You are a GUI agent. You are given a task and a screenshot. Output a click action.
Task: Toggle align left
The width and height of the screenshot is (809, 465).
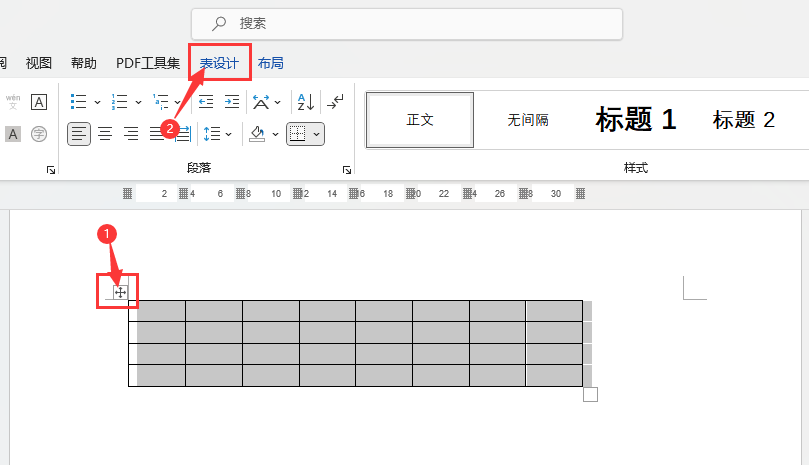(79, 134)
